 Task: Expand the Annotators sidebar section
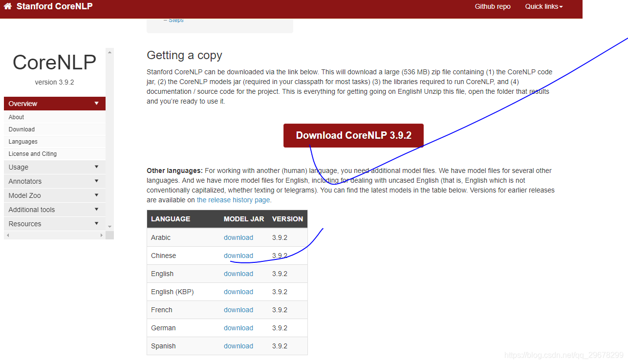[55, 181]
